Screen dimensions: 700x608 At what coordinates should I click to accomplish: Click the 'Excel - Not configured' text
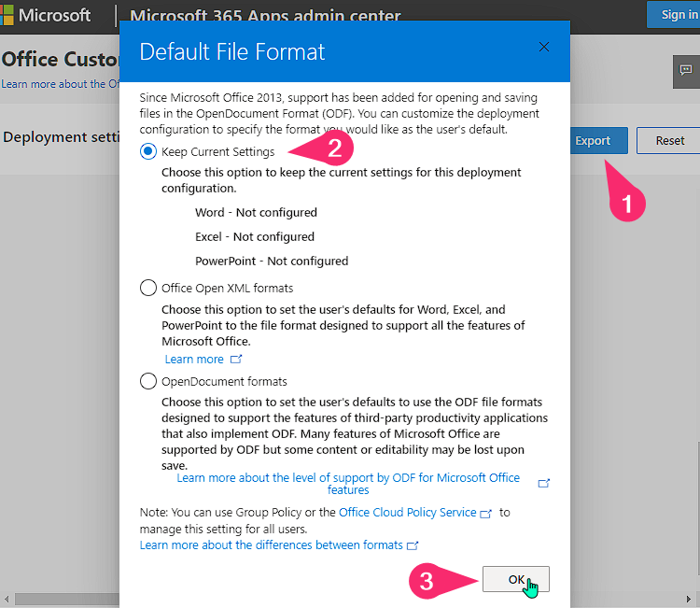[255, 236]
